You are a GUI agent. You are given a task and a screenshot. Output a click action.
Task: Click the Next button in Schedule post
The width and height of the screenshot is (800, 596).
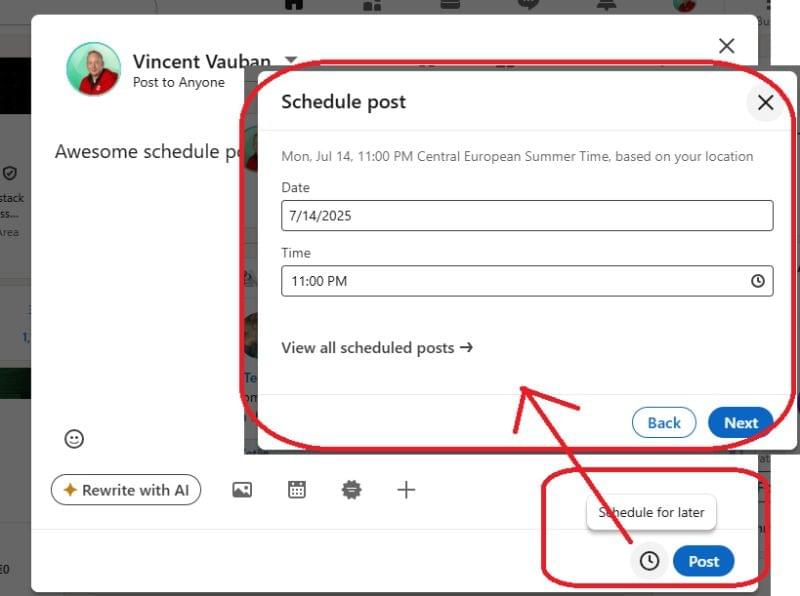741,423
